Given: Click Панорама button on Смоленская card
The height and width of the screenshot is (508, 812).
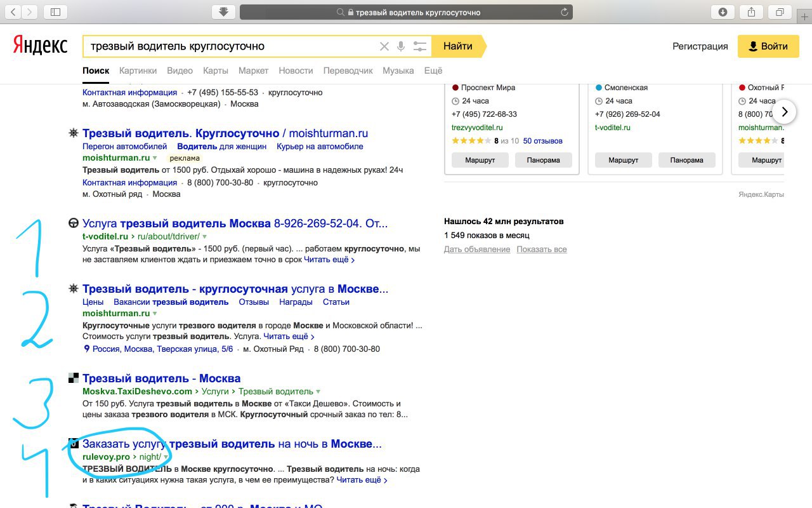Looking at the screenshot, I should tap(687, 160).
